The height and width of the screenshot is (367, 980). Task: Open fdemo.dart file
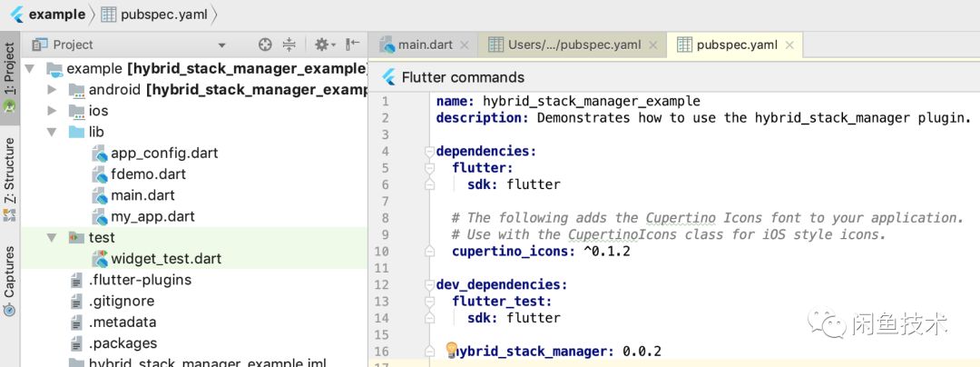[x=148, y=174]
